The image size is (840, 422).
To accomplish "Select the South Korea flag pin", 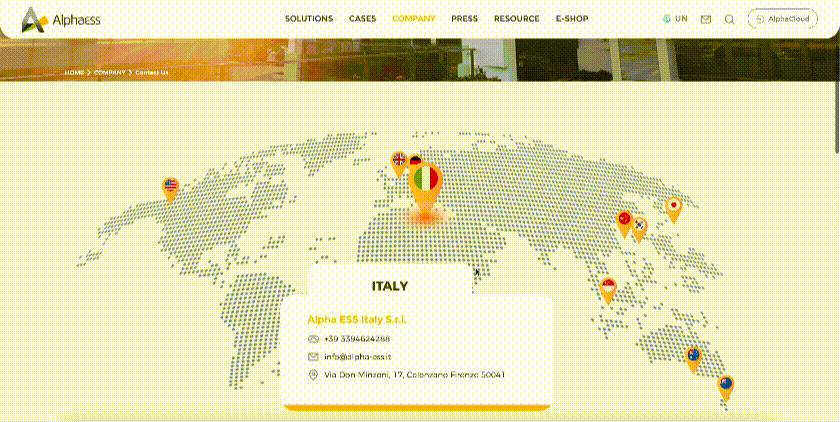I will (x=640, y=226).
